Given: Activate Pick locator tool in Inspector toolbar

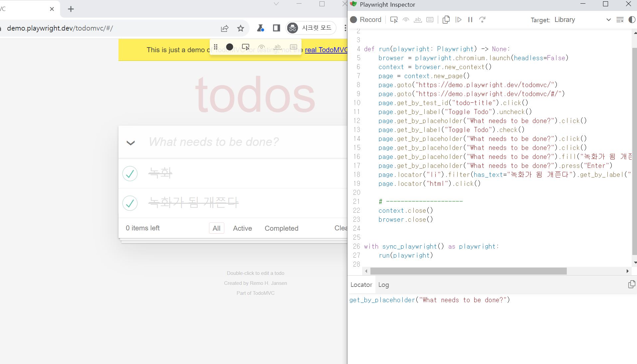Looking at the screenshot, I should 394,20.
